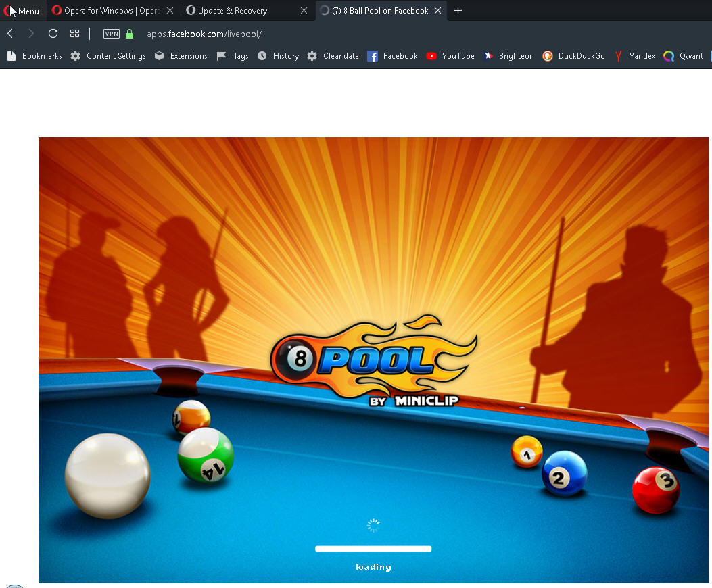Switch to Update & Recovery tab
The height and width of the screenshot is (588, 712).
[247, 10]
